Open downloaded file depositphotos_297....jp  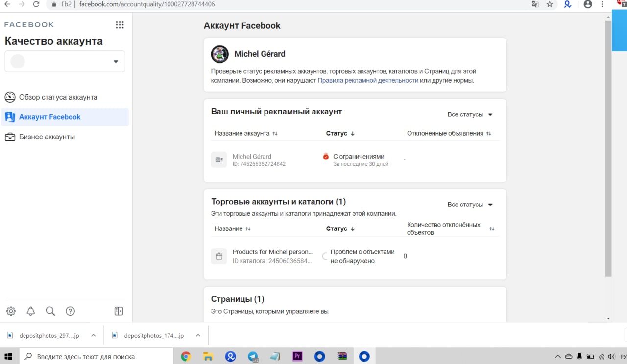pyautogui.click(x=49, y=335)
